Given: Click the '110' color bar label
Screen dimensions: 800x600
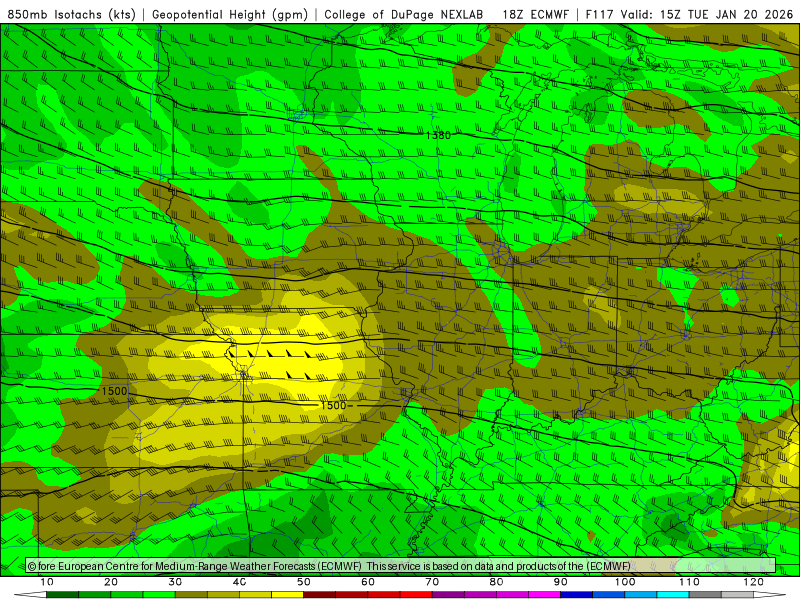Looking at the screenshot, I should point(689,582).
